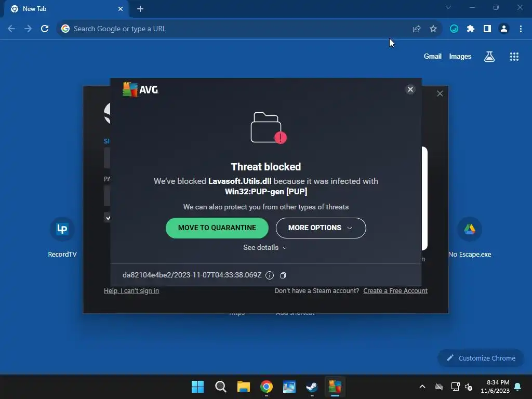Screen dimensions: 532x399
Task: Bookmark this tab with star icon
Action: click(433, 29)
